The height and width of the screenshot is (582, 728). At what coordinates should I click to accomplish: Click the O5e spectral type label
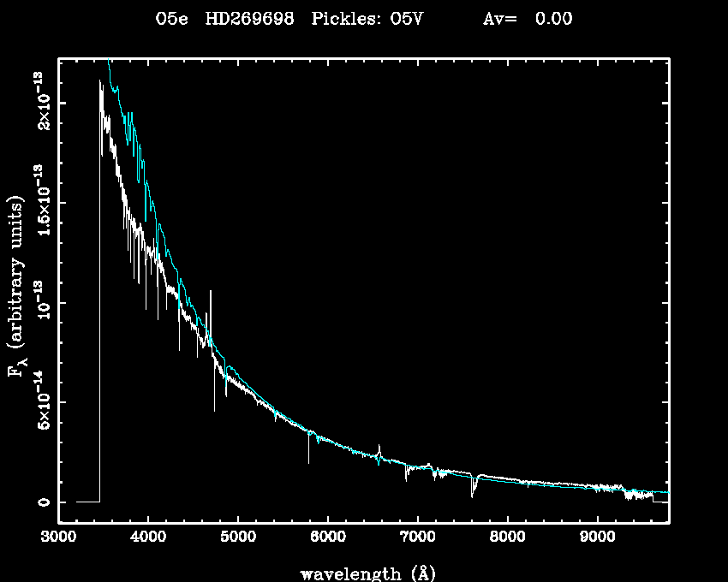coord(173,19)
